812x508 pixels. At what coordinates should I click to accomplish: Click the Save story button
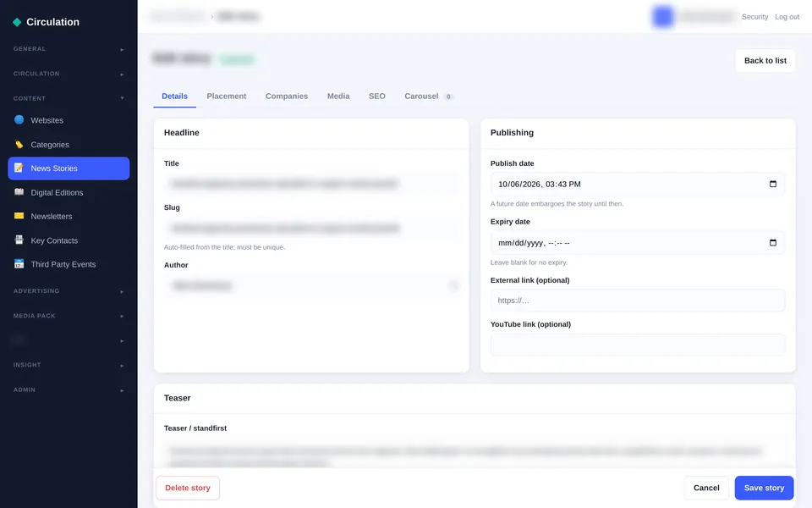(764, 488)
